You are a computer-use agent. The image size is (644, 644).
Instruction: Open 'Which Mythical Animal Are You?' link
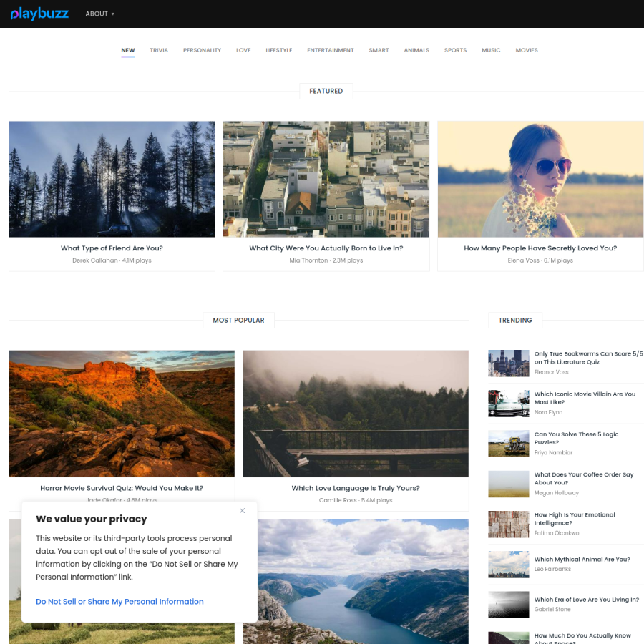click(x=582, y=560)
